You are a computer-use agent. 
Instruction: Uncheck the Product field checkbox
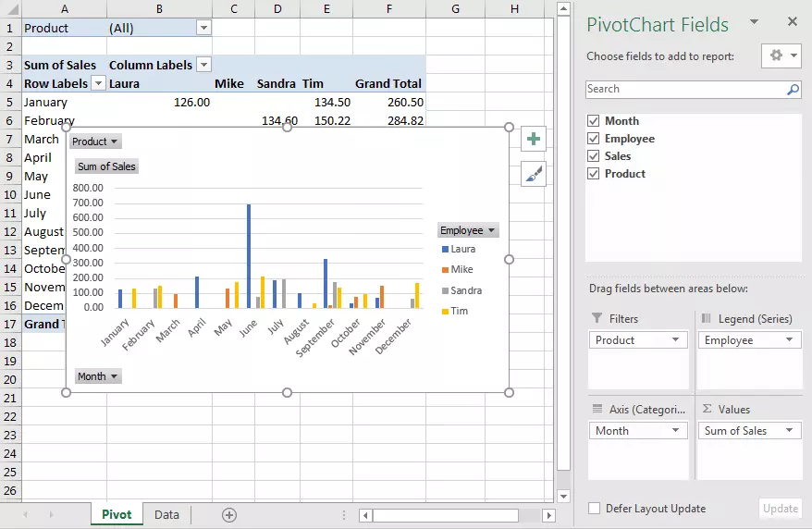[x=594, y=173]
